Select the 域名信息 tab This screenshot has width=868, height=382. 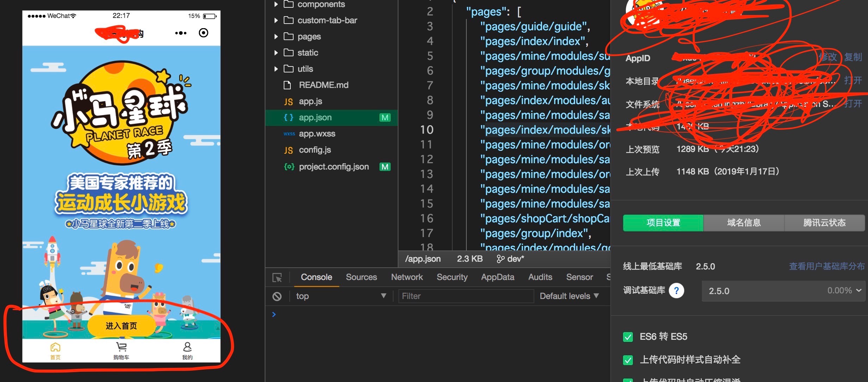coord(744,223)
